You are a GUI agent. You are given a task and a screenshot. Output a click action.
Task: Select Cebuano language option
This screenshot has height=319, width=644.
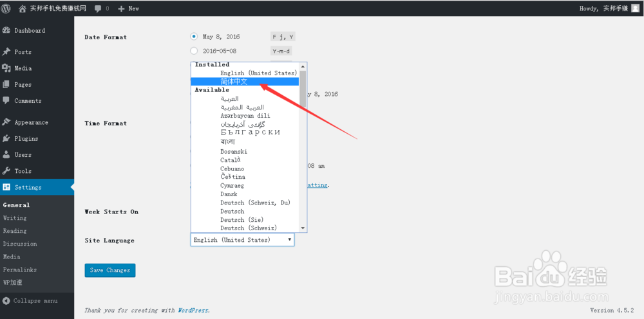pos(232,169)
